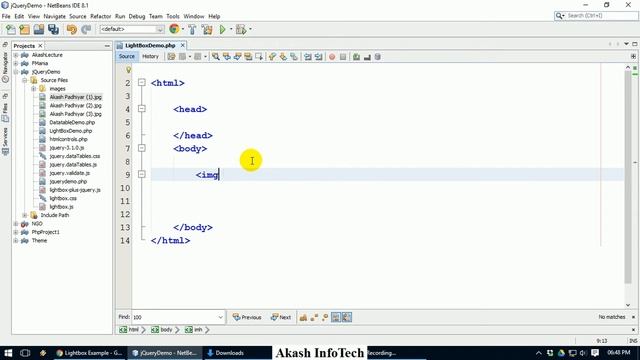Open the Tools menu
This screenshot has width=640, height=360.
(x=173, y=16)
